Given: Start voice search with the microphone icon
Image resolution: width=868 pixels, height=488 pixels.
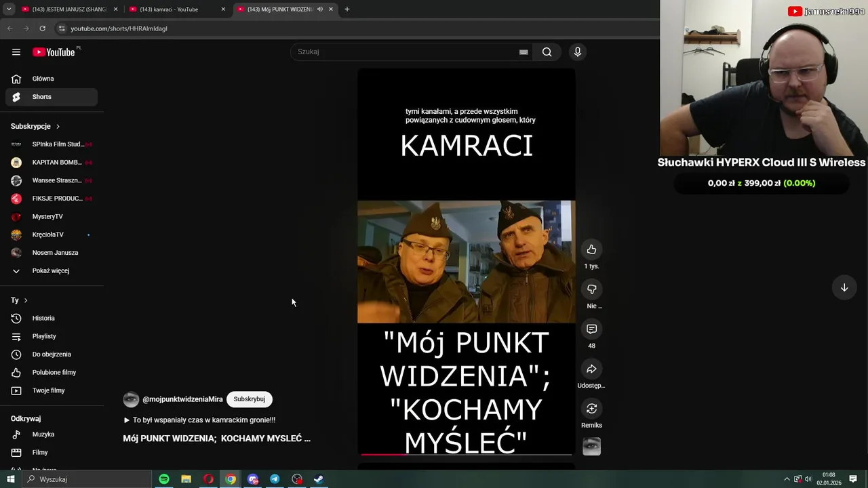Looking at the screenshot, I should pos(578,52).
